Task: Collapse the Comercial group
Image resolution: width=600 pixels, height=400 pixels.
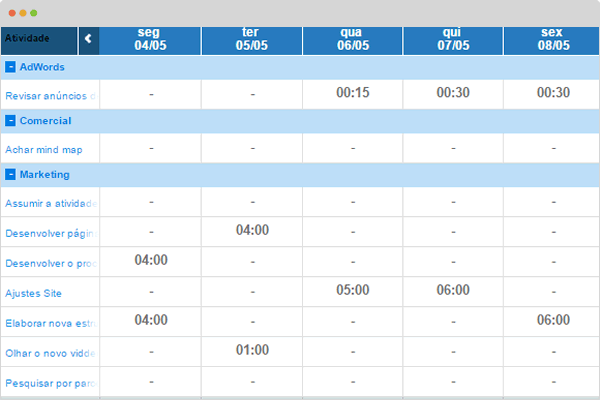Action: (x=10, y=121)
